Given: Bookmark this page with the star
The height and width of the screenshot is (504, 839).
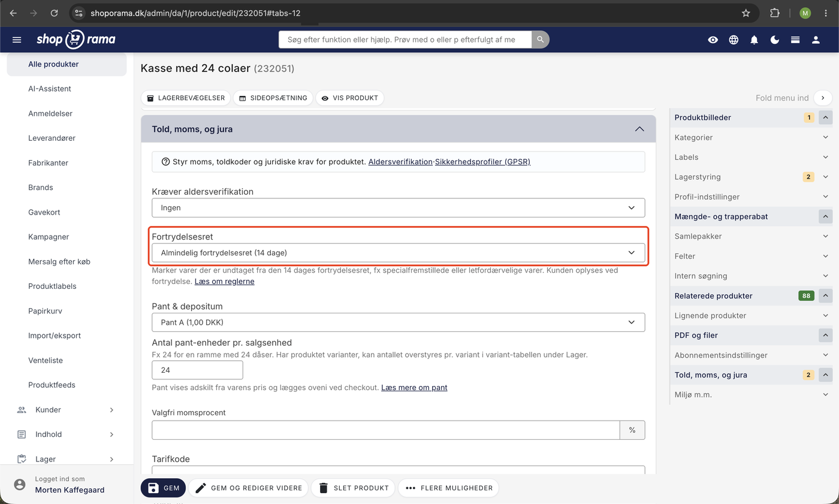Looking at the screenshot, I should (x=746, y=13).
